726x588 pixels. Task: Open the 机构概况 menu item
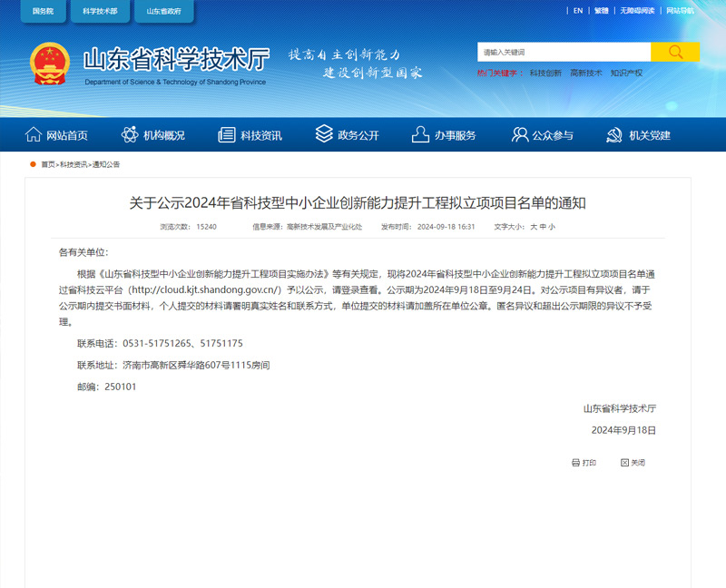coord(164,135)
